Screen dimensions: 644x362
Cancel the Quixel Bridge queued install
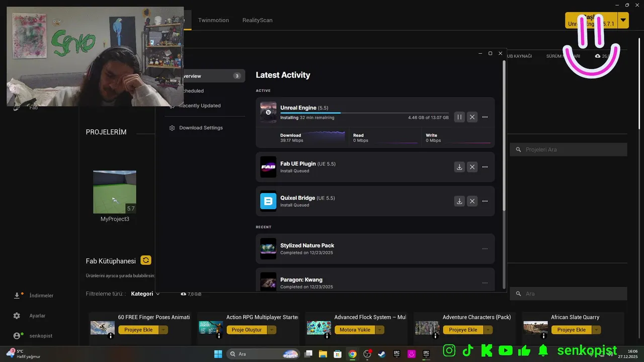click(472, 201)
